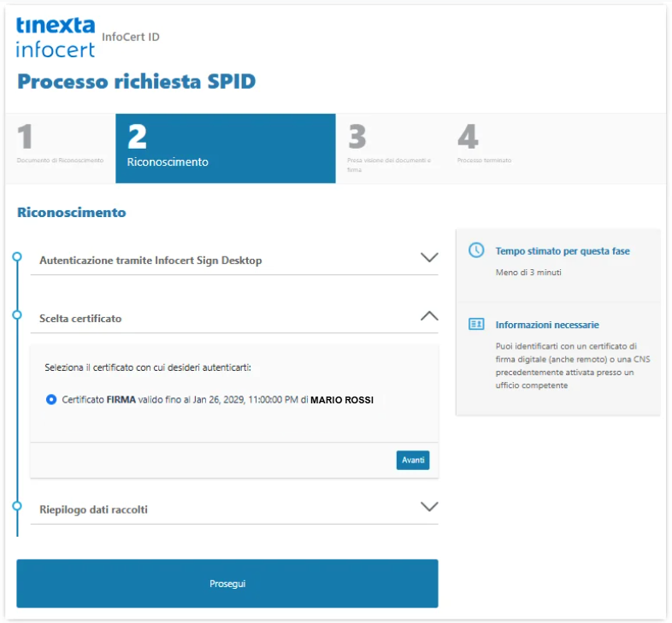Viewport: 672px width, 623px height.
Task: Click the Avanti button
Action: coord(413,460)
